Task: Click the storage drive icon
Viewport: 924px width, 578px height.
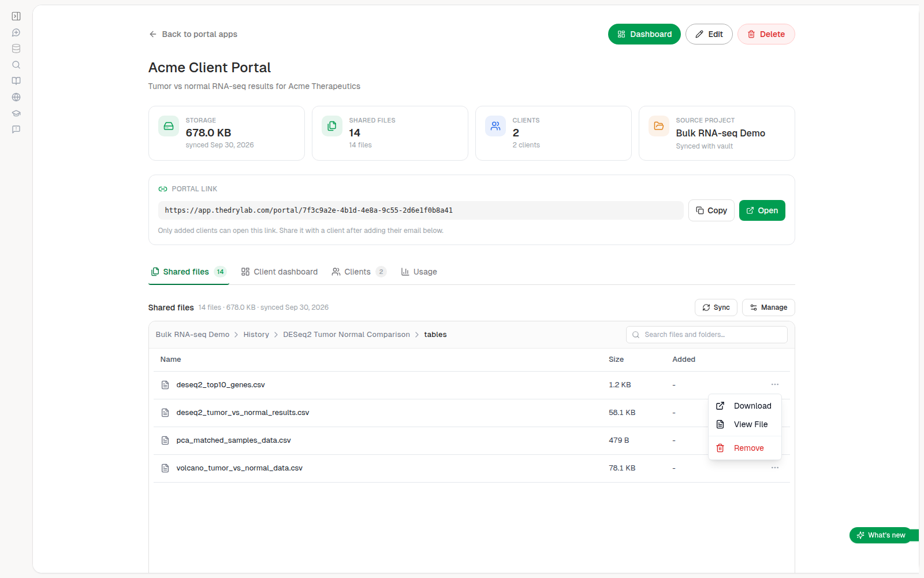Action: [x=169, y=126]
